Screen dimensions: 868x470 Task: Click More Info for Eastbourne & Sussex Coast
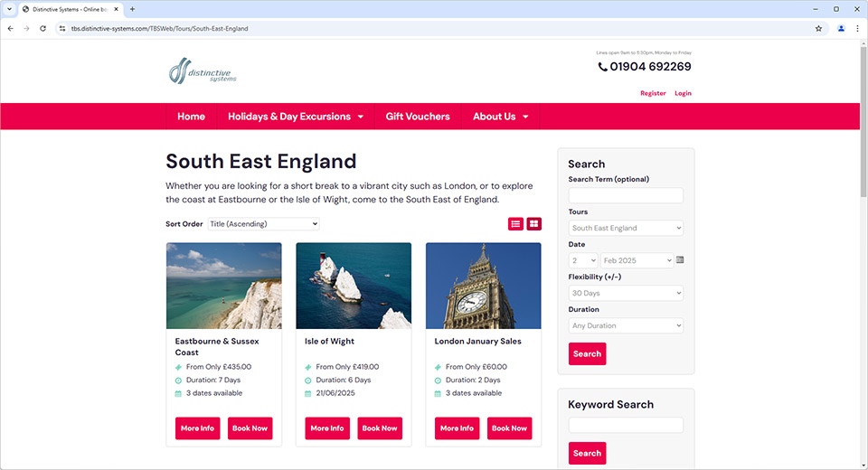(x=198, y=428)
